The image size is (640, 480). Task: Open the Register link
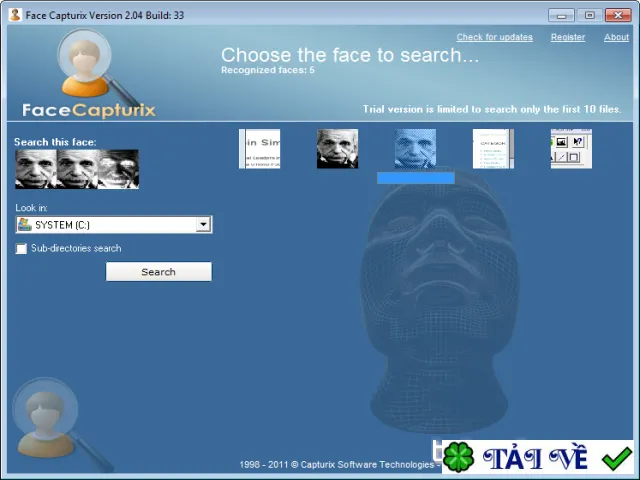(568, 37)
